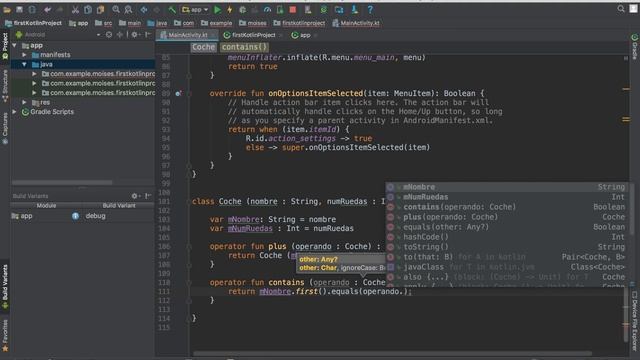Click the Synchronize toolbar icon

pyautogui.click(x=32, y=9)
